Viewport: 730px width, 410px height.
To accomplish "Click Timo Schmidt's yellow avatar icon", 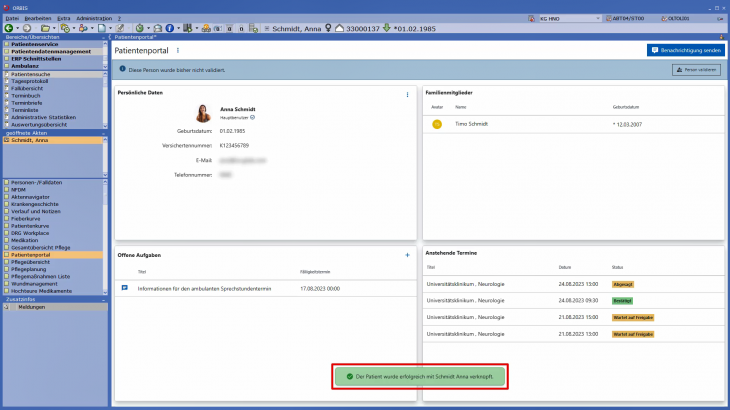I will click(436, 124).
